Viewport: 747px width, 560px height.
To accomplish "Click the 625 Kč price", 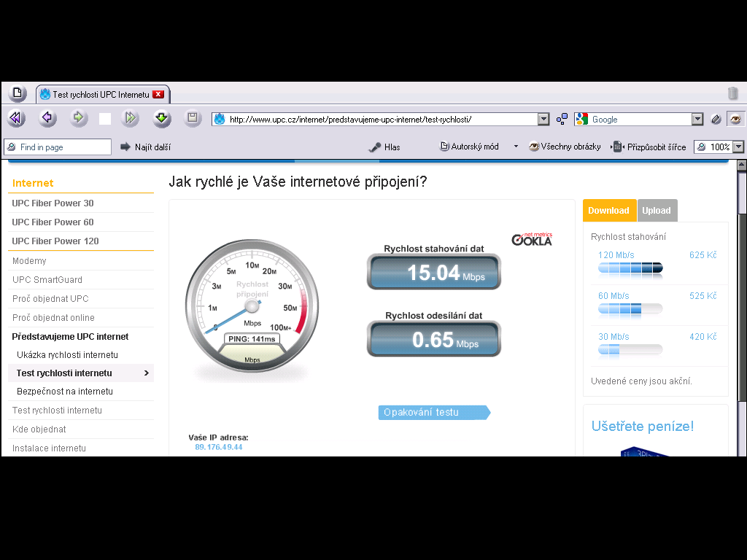I will (703, 255).
